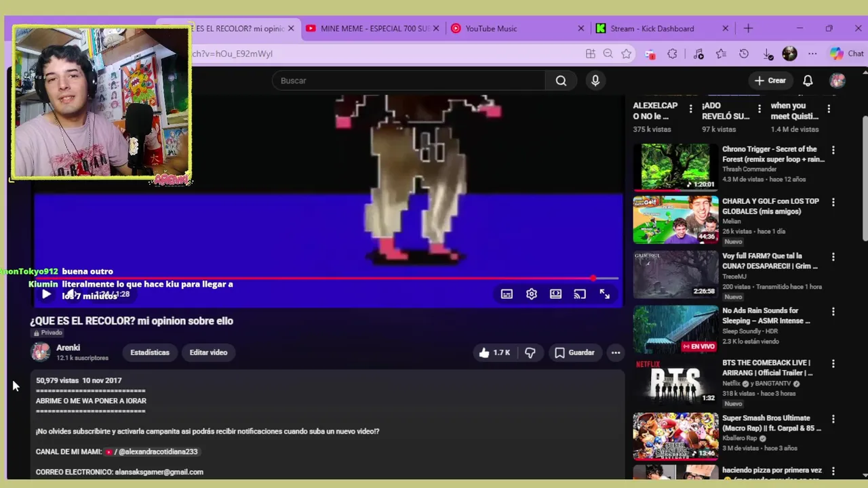Open the BTS THE COMEBACK LIVE thumbnail
Screen dimensions: 868x488
pyautogui.click(x=675, y=382)
